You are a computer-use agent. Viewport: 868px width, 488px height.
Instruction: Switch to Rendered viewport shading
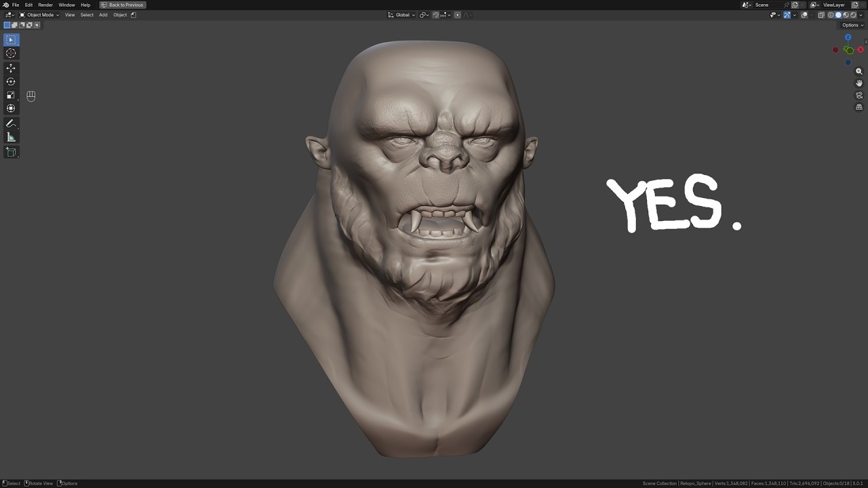click(853, 15)
